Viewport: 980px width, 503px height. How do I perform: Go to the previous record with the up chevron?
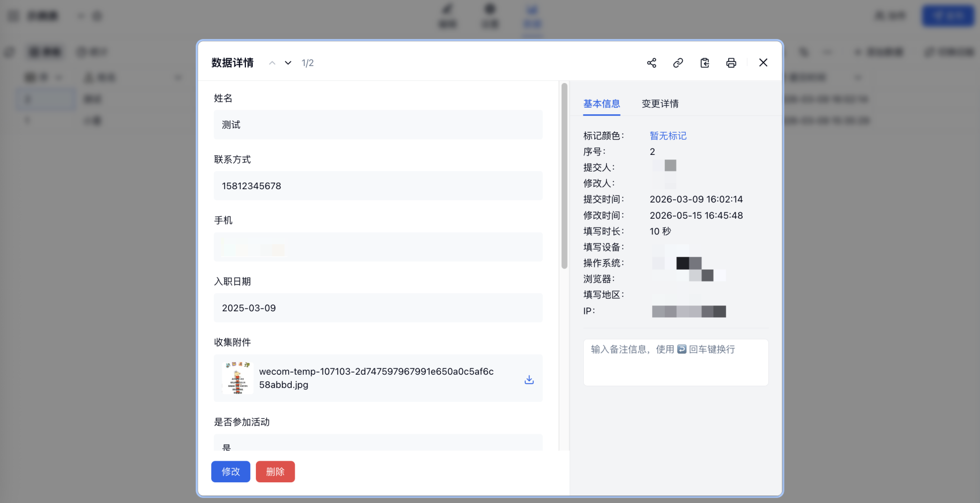pos(272,63)
